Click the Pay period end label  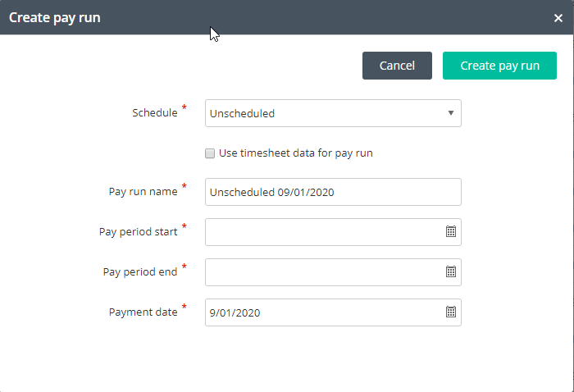coord(140,272)
